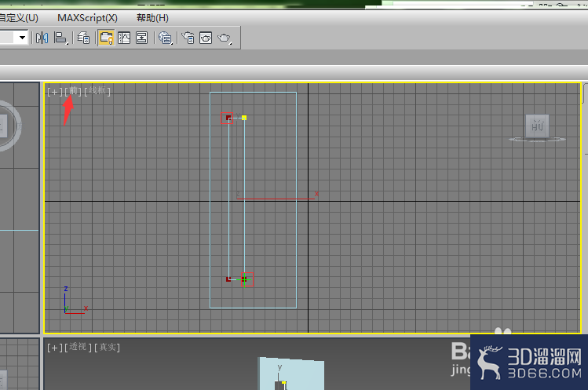Open the Manage Layers dialog
The width and height of the screenshot is (588, 390).
coord(83,38)
